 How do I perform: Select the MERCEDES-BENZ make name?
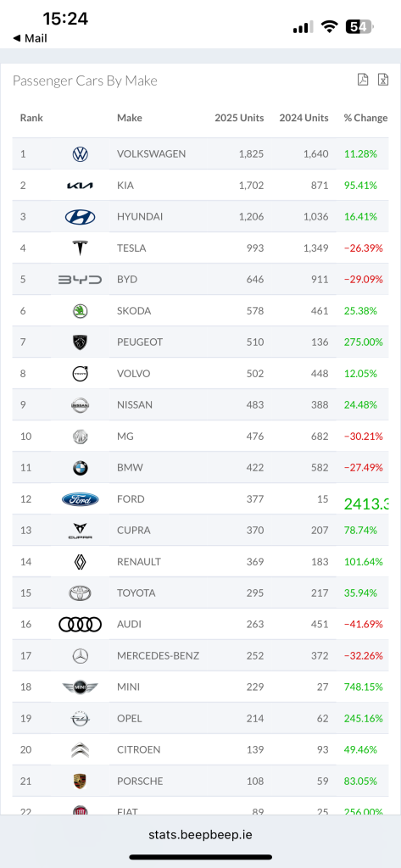pyautogui.click(x=158, y=656)
